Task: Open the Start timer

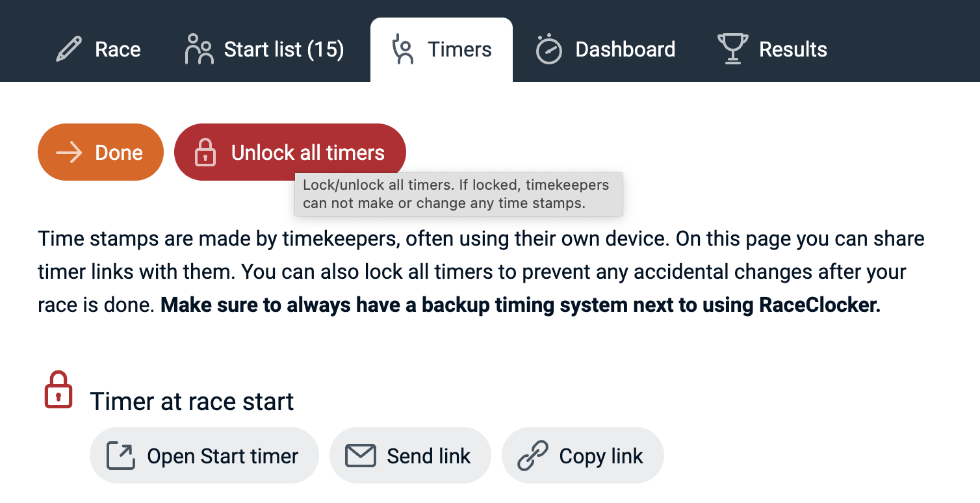Action: coord(204,456)
